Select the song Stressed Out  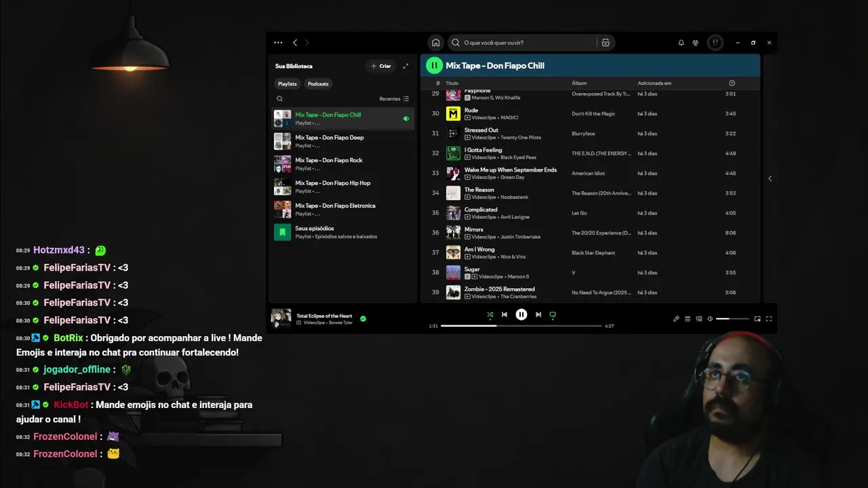tap(590, 134)
